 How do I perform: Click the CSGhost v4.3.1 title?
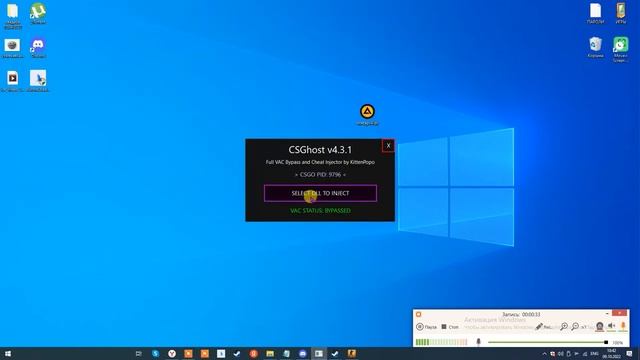(x=320, y=150)
